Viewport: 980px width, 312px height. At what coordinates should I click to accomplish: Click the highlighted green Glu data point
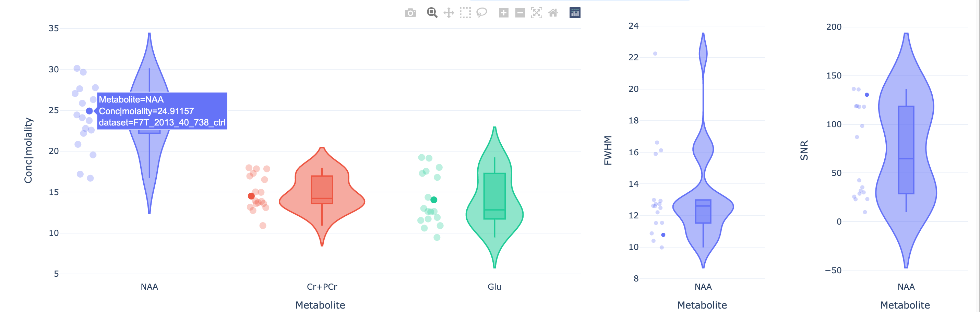[434, 200]
